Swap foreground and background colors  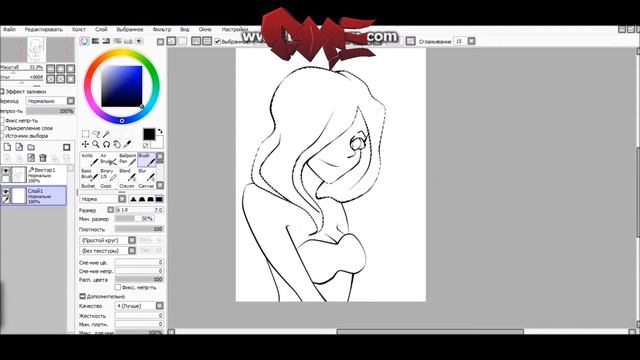coord(160,131)
